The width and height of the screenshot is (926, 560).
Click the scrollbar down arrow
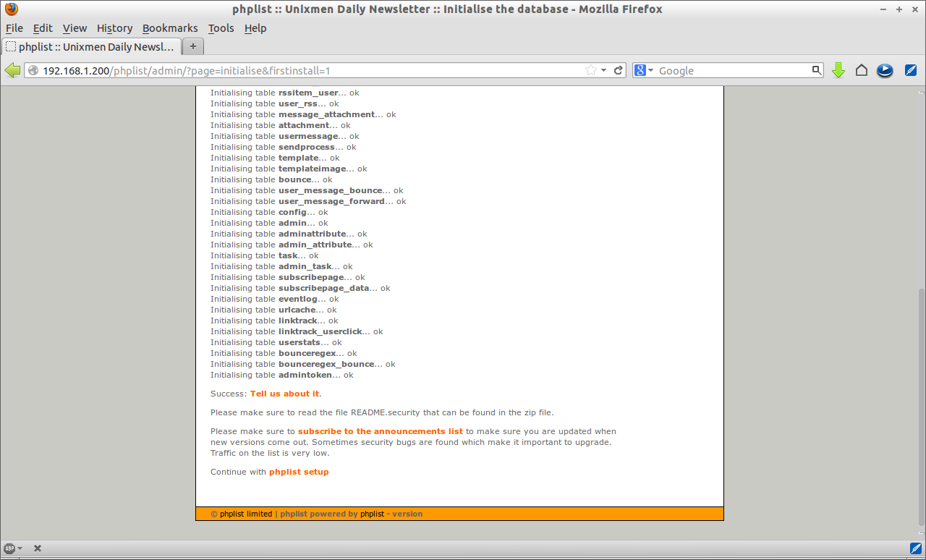click(921, 534)
